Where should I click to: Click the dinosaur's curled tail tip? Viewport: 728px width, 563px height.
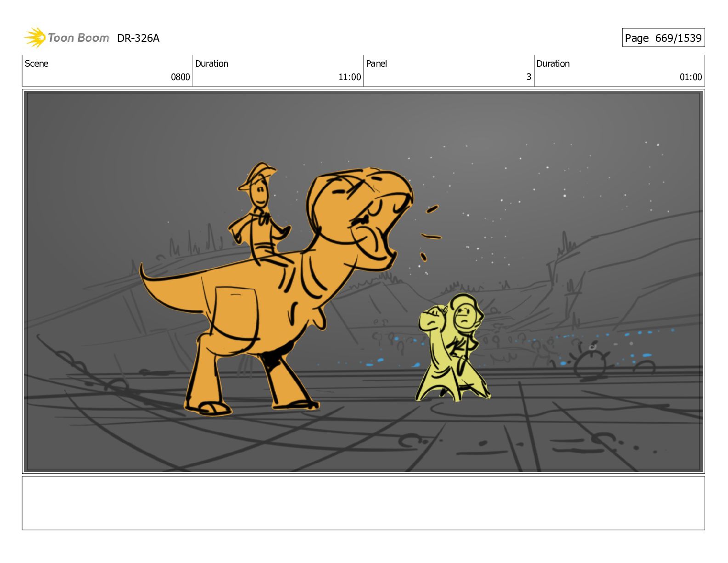pyautogui.click(x=143, y=271)
